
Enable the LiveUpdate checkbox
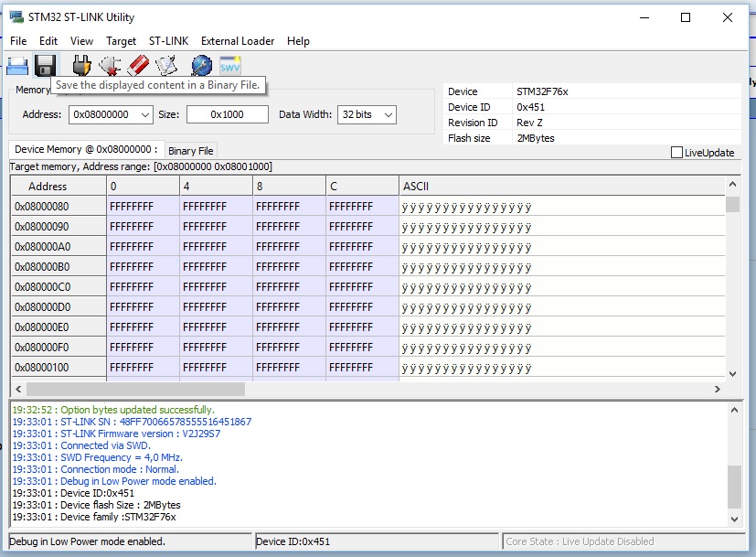coord(676,153)
